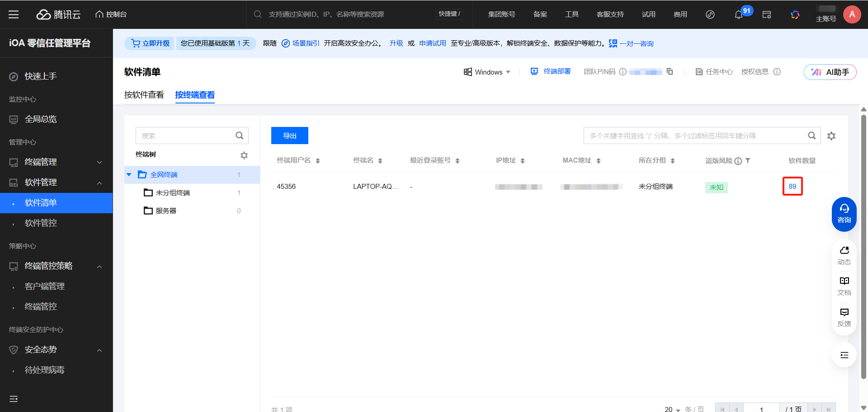868x412 pixels.
Task: Copy the team PIN code
Action: pos(670,72)
